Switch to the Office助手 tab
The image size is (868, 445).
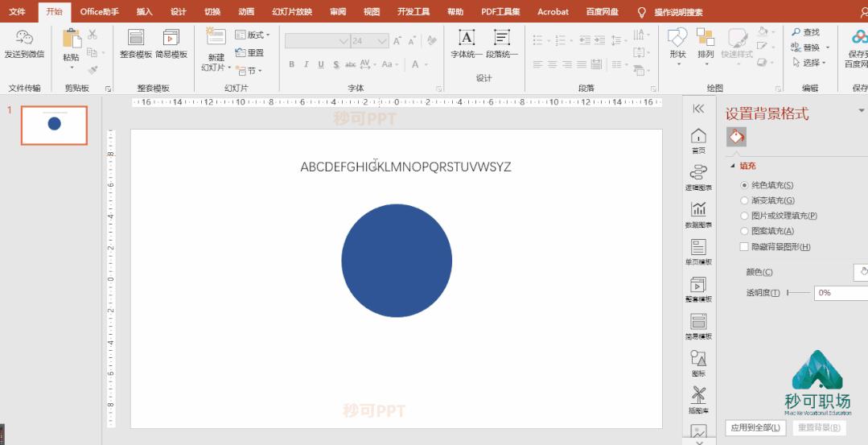pos(99,11)
